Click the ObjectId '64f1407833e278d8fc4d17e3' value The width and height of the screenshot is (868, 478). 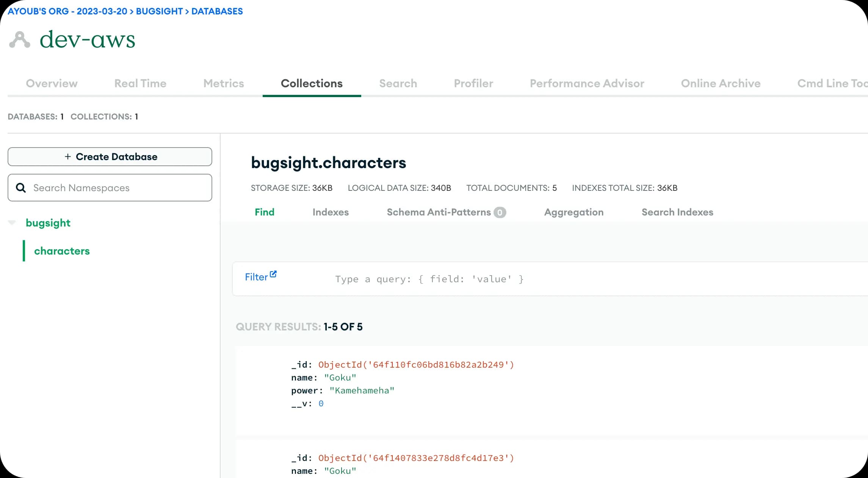[x=416, y=458]
